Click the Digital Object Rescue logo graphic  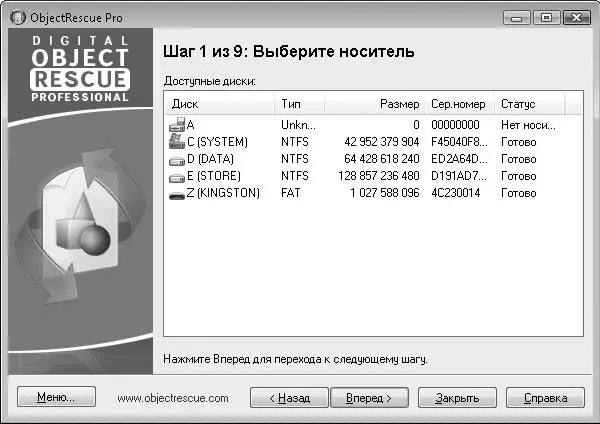tap(78, 69)
